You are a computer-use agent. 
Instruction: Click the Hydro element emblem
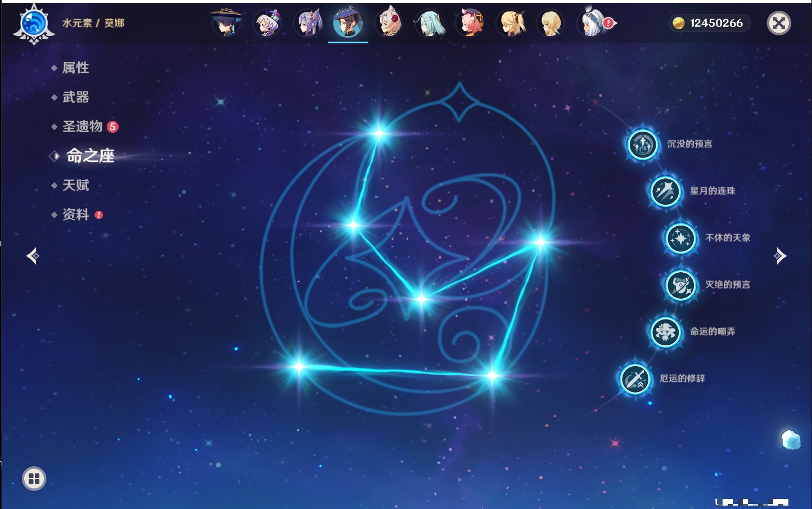[34, 24]
